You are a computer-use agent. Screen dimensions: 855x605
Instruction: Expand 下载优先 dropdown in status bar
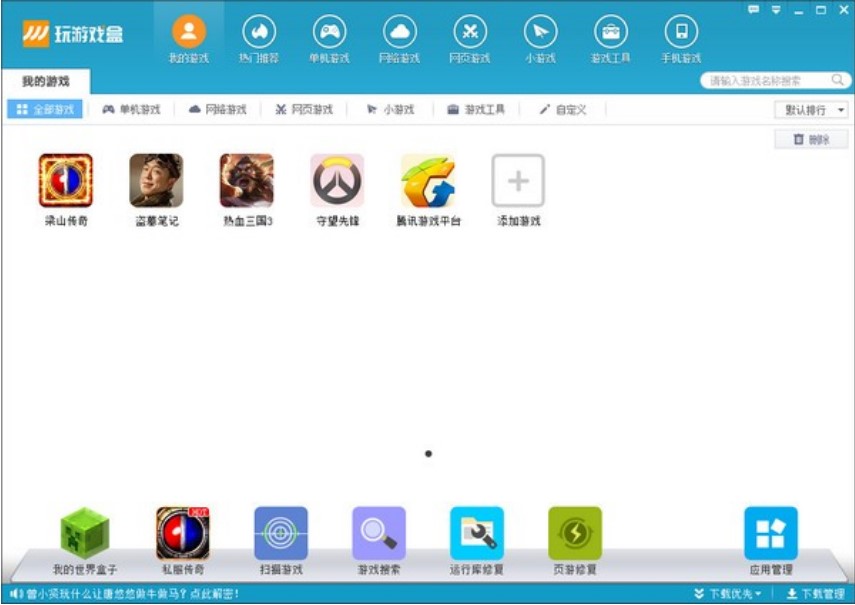click(x=728, y=594)
